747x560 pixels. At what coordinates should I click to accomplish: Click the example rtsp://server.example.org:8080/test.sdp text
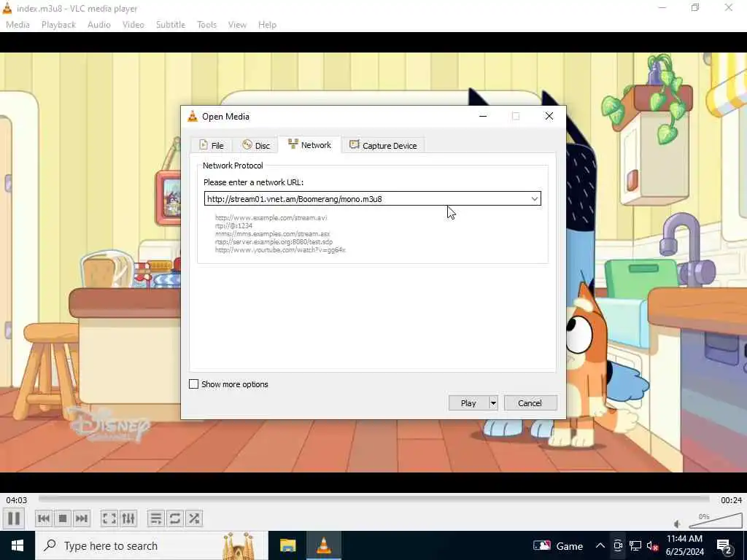[274, 242]
